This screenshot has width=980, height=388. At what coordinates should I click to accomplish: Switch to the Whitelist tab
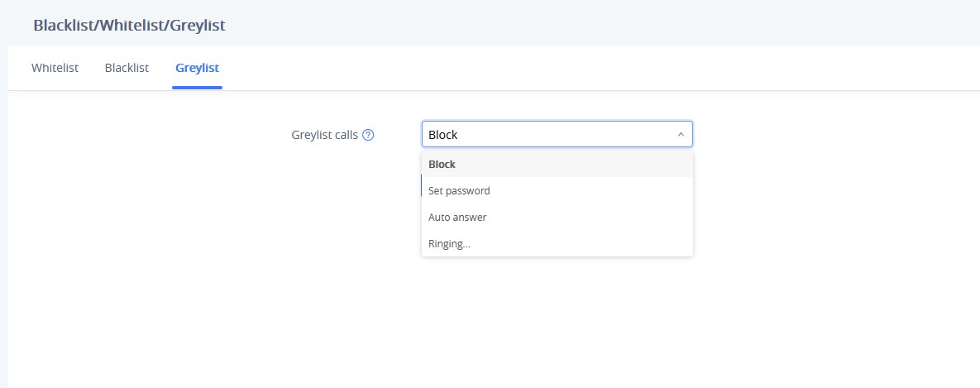tap(55, 68)
